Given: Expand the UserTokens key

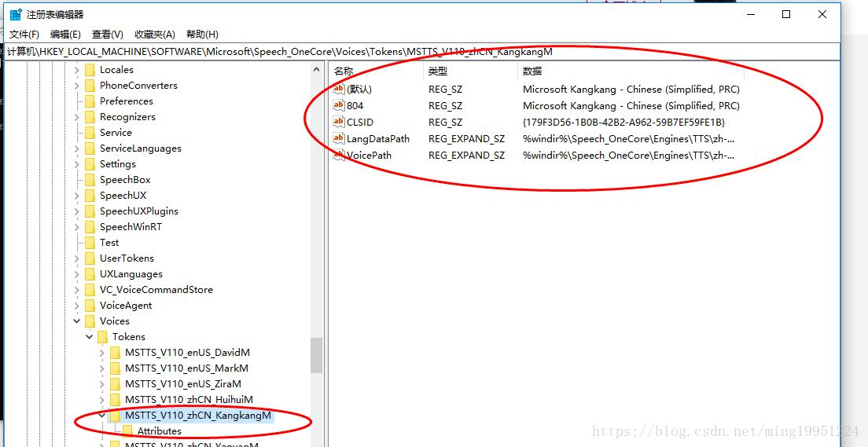Looking at the screenshot, I should click(x=77, y=258).
